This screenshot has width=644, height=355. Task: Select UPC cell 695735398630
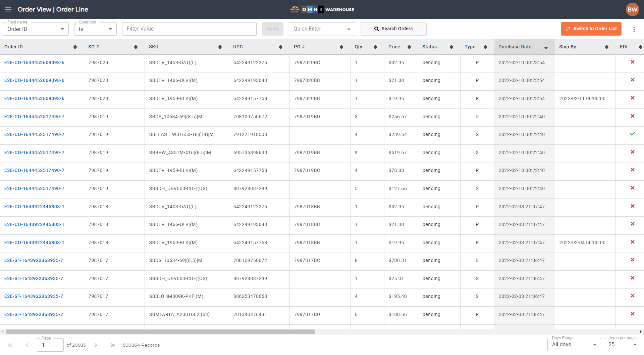click(250, 152)
